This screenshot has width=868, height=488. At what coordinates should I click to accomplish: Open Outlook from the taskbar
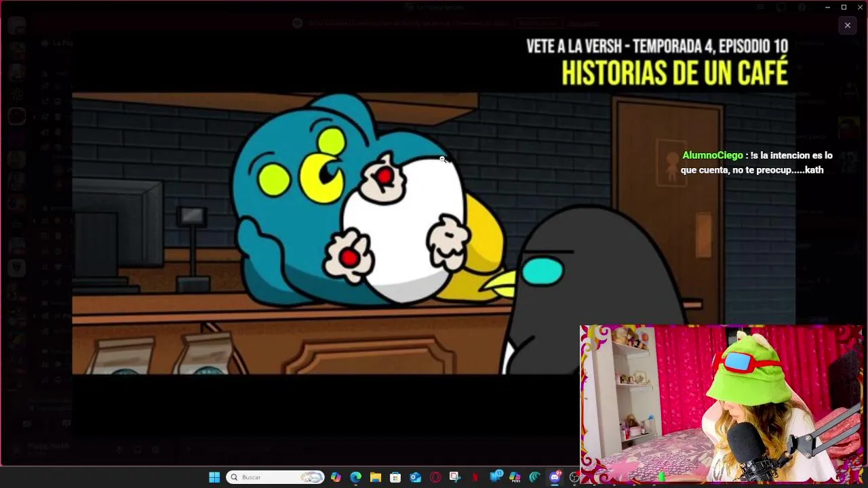[415, 477]
